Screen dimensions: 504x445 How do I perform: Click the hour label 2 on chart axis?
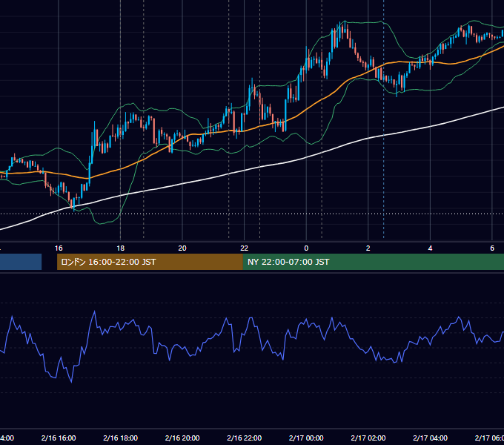[x=368, y=248]
